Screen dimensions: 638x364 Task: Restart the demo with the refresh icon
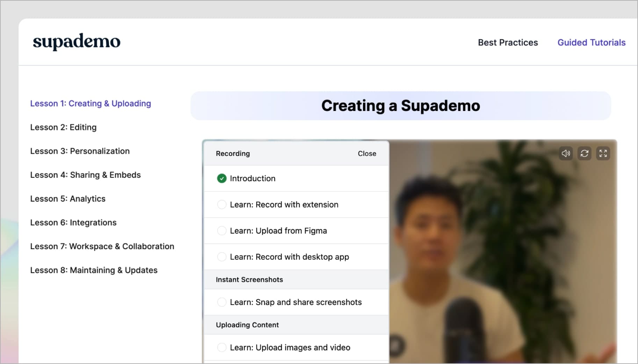584,153
